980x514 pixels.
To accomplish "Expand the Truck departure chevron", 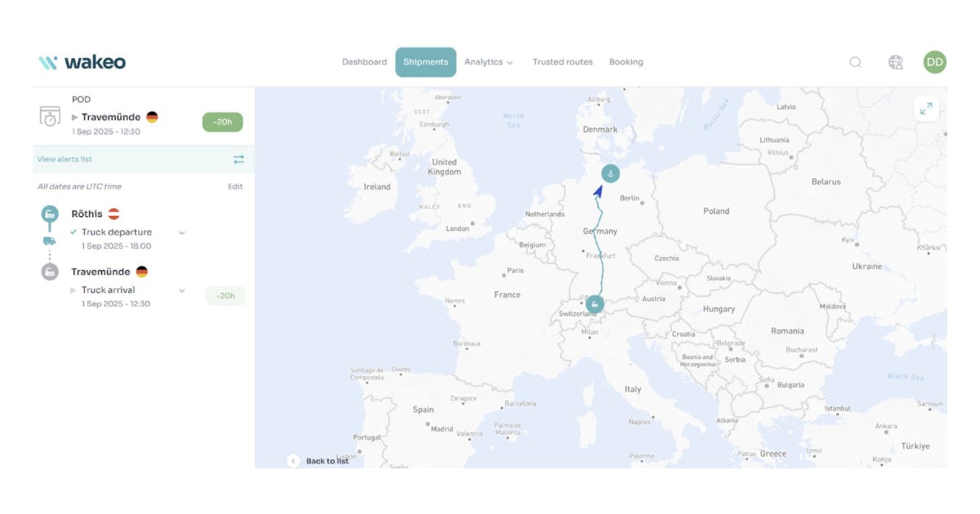I will click(182, 233).
